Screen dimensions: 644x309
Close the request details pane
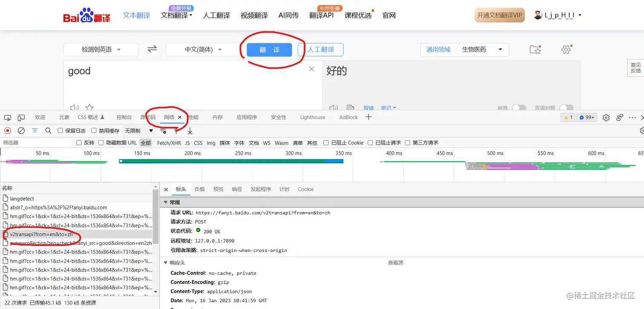pyautogui.click(x=166, y=189)
